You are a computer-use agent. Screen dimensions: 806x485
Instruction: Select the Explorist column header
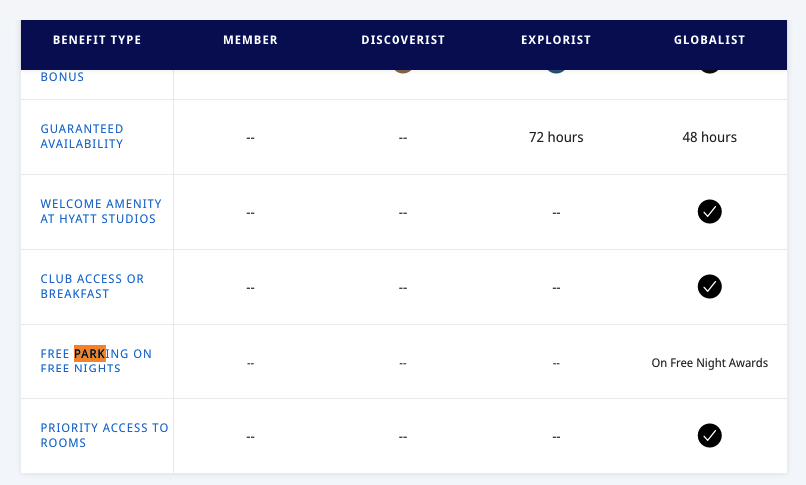click(x=556, y=40)
